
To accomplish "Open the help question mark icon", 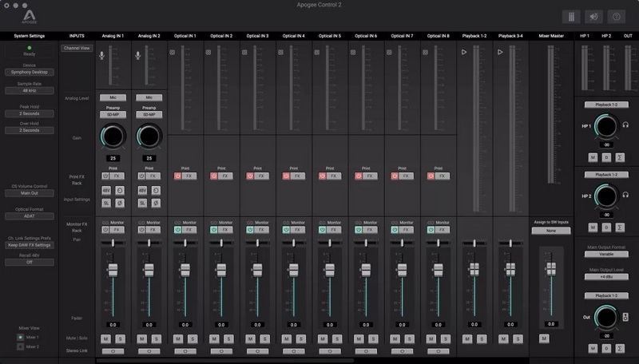I will 617,17.
